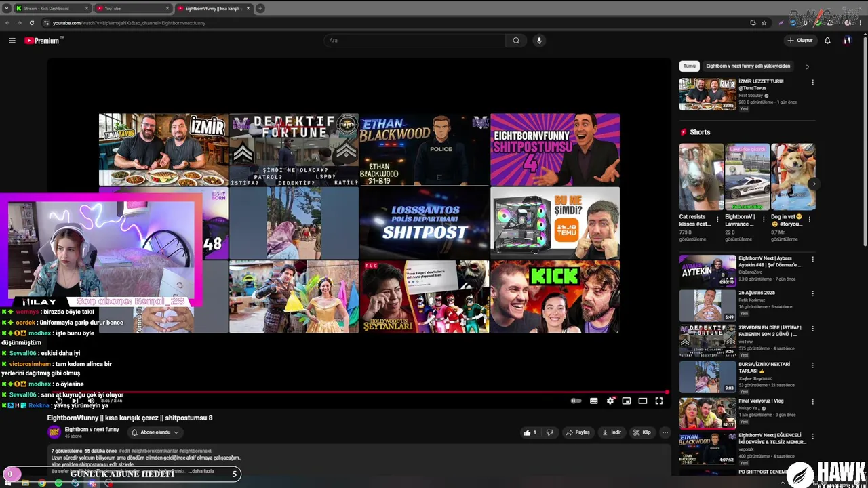
Task: Open options for 26 Ağustos 2025 video
Action: pos(812,294)
